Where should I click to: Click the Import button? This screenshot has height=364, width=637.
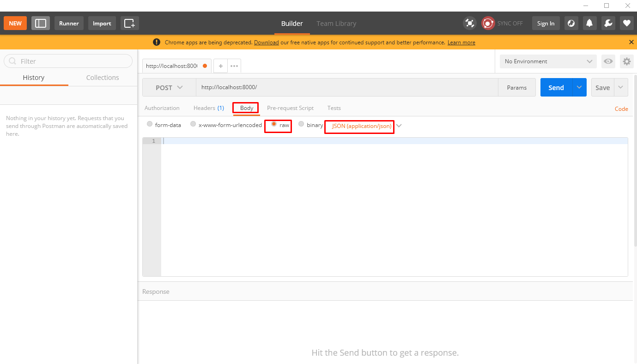[102, 23]
